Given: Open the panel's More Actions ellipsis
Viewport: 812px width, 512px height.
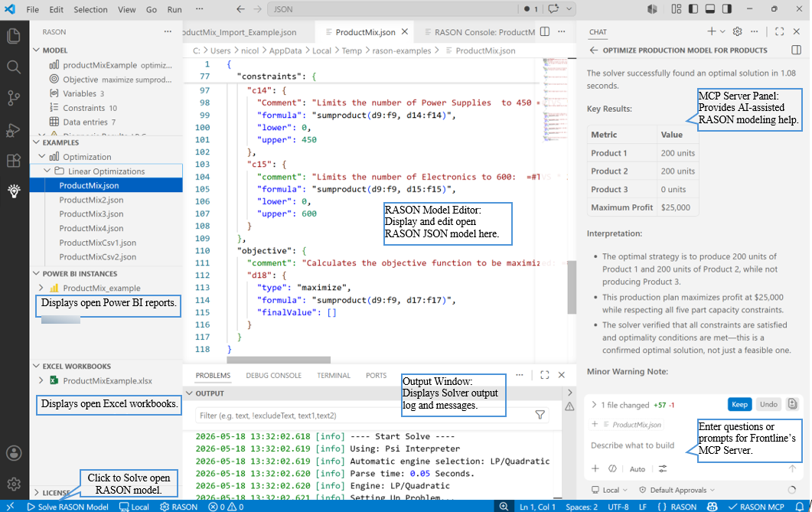Looking at the screenshot, I should pyautogui.click(x=520, y=375).
